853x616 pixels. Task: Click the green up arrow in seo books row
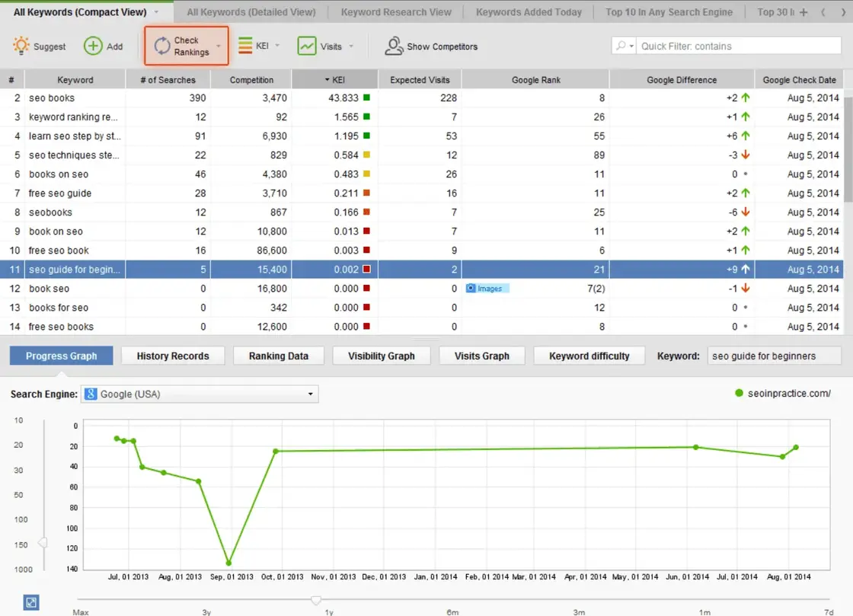(746, 98)
